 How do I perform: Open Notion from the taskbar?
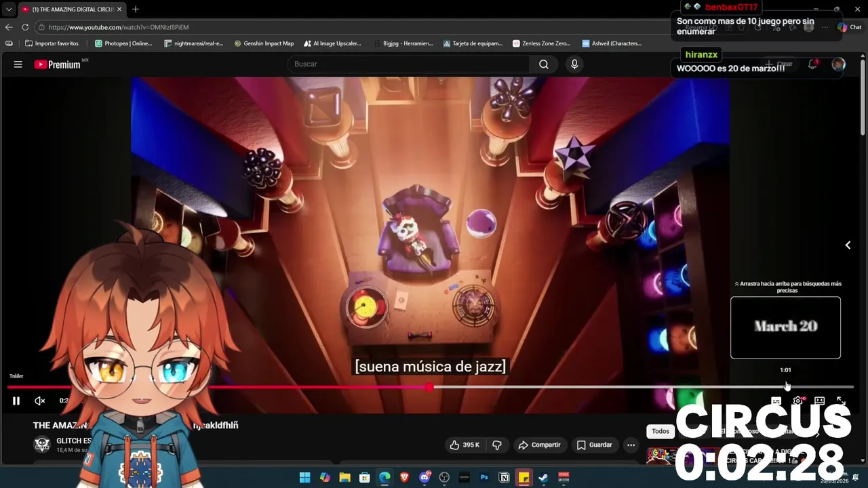(x=504, y=477)
